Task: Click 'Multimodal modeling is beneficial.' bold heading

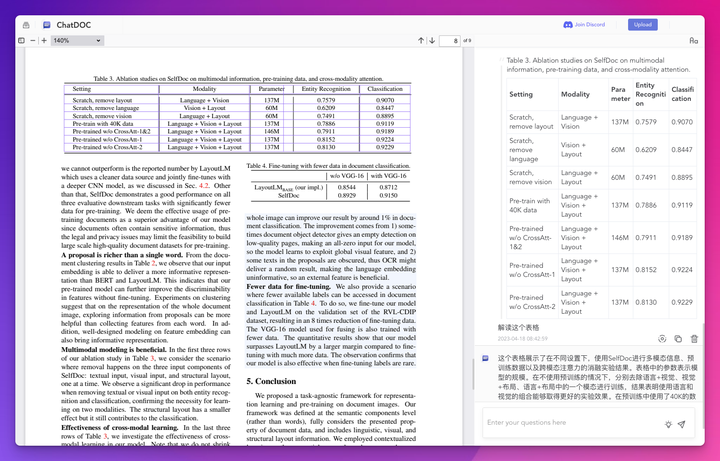Action: (x=114, y=349)
